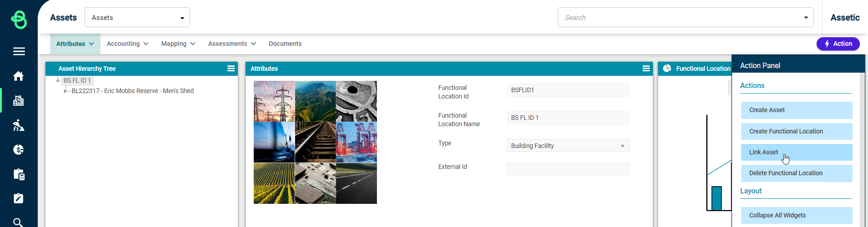868x227 pixels.
Task: Go to Home via house icon
Action: (x=19, y=76)
